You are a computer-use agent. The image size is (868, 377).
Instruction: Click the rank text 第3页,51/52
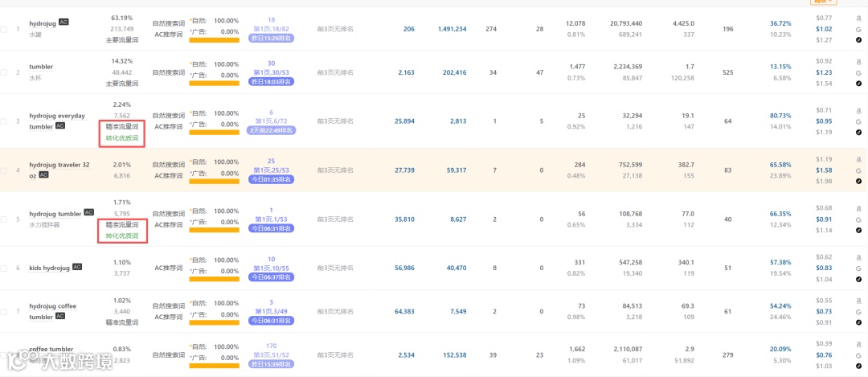272,354
